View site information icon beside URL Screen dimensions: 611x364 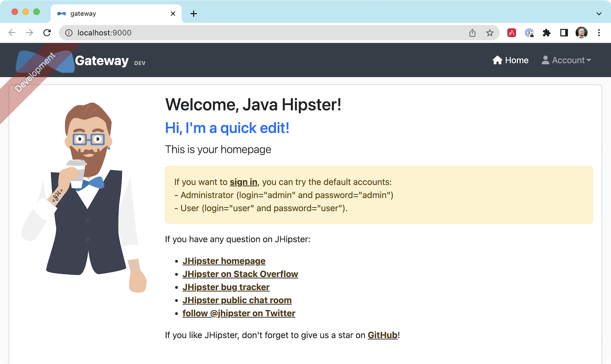[69, 33]
